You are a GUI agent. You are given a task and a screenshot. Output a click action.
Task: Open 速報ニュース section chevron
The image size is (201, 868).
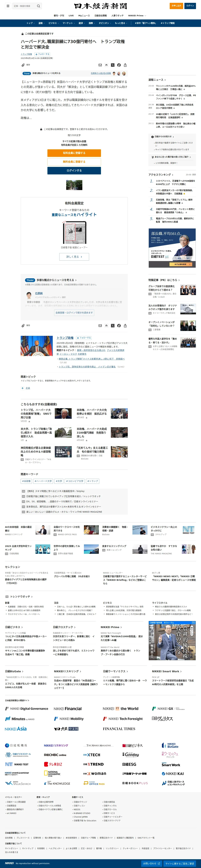pyautogui.click(x=165, y=80)
